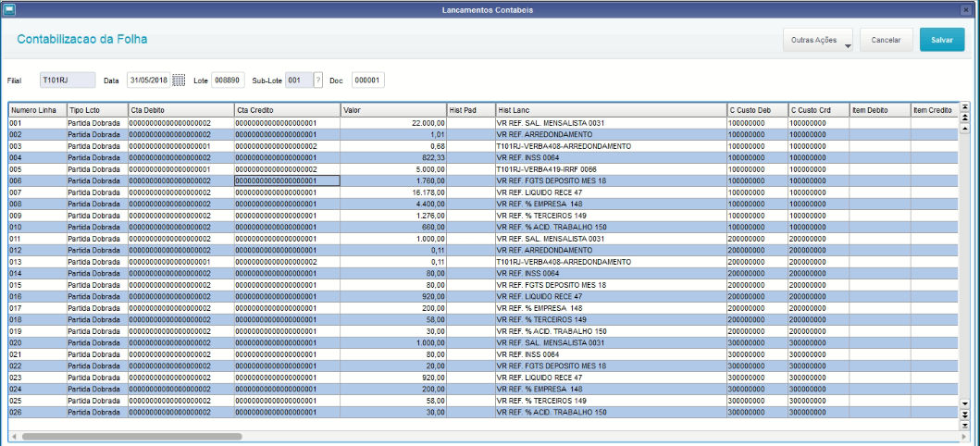Select the Item Debito column header

pyautogui.click(x=880, y=110)
